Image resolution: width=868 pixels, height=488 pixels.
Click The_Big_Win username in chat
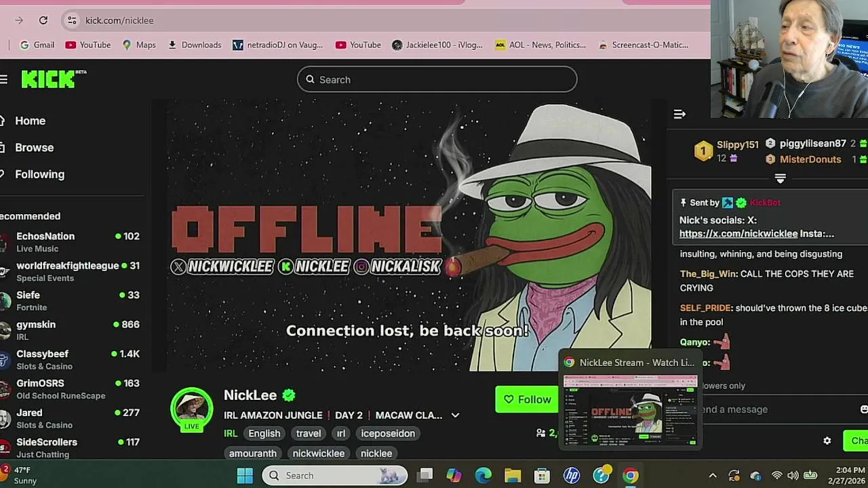click(709, 274)
